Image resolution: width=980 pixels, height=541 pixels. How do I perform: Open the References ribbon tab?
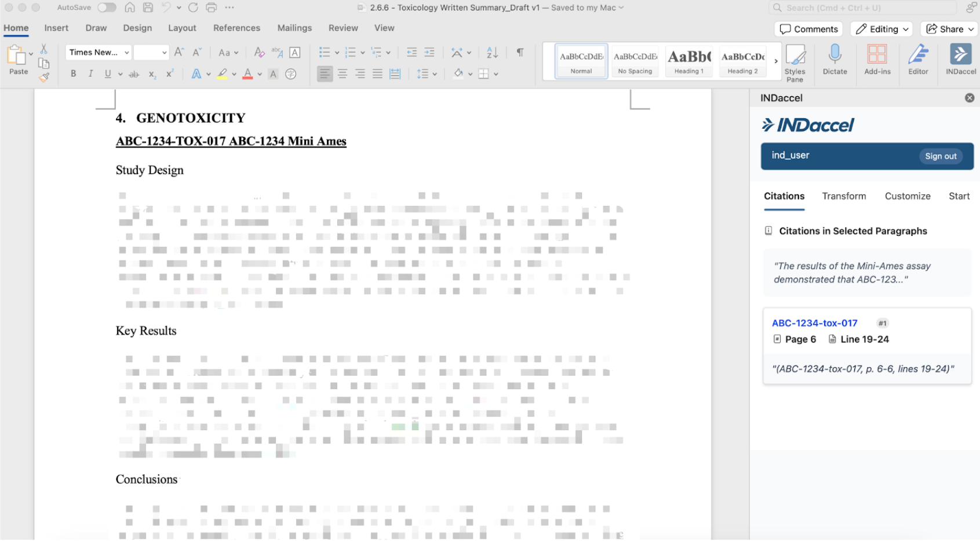click(236, 28)
